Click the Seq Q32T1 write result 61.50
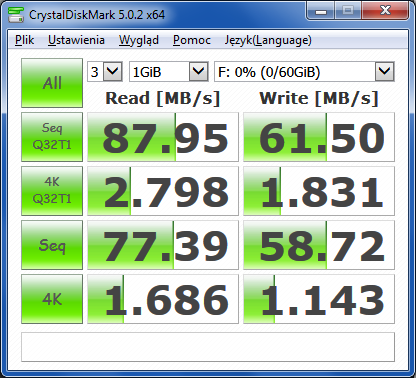This screenshot has width=416, height=378. click(319, 137)
